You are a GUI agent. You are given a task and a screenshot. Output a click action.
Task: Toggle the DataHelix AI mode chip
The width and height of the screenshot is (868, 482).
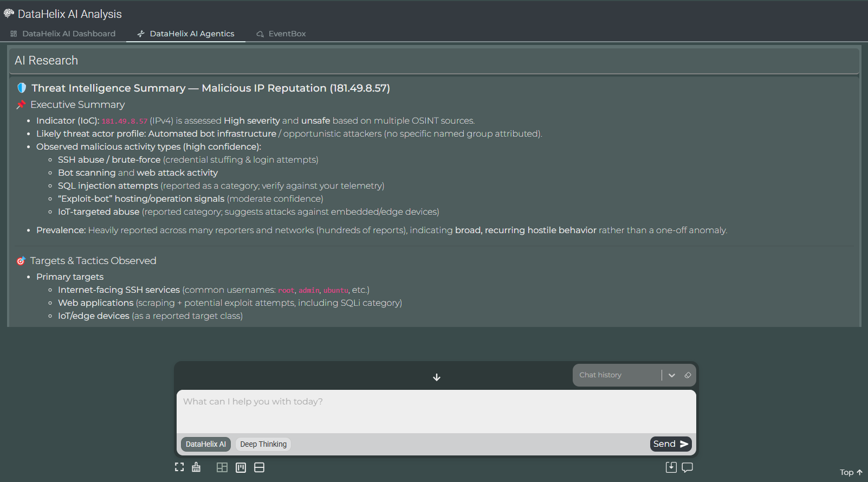coord(206,444)
